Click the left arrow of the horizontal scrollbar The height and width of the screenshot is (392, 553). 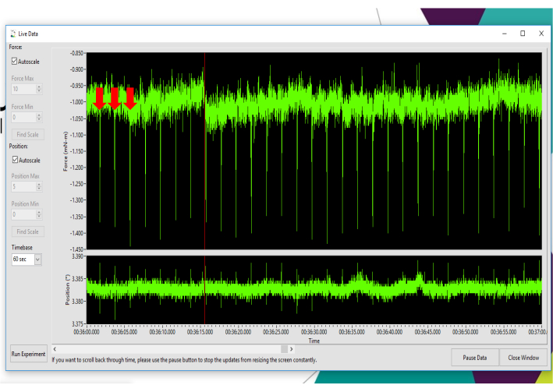(55, 349)
